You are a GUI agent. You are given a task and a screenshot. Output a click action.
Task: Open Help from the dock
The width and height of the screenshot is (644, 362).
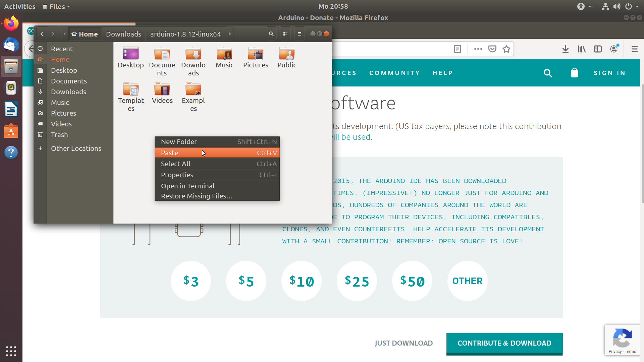[11, 153]
